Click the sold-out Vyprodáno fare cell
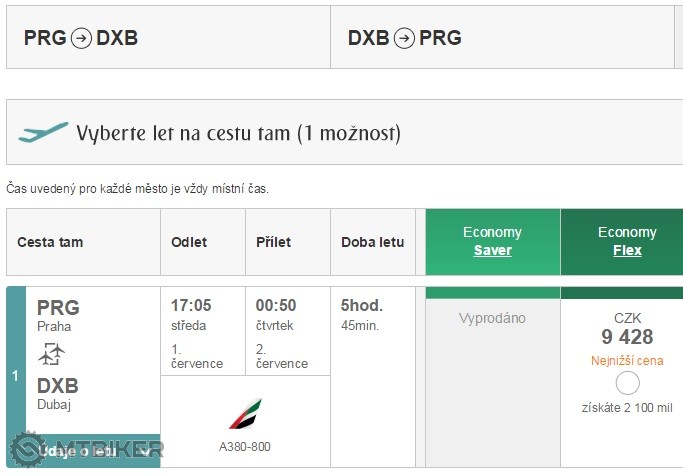 [x=492, y=318]
